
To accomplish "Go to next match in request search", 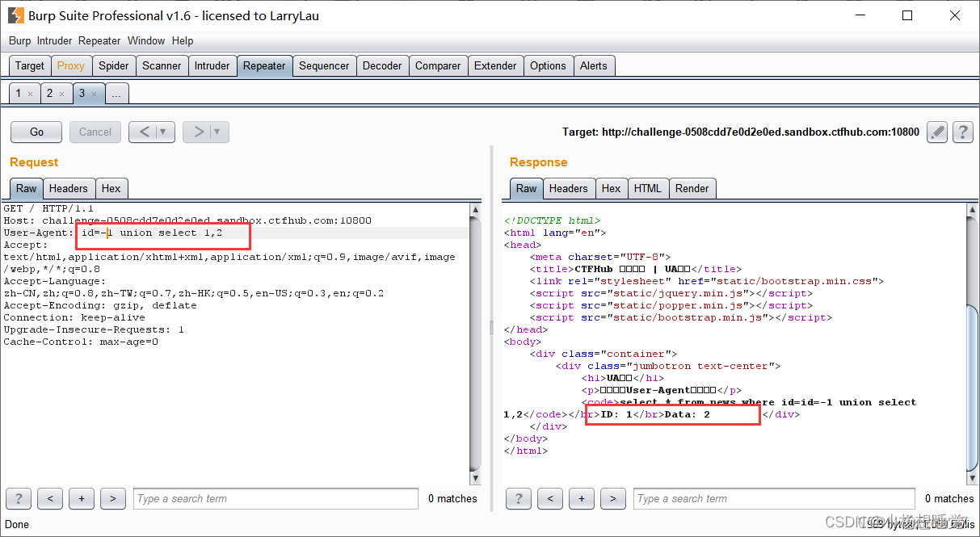I will pyautogui.click(x=113, y=498).
